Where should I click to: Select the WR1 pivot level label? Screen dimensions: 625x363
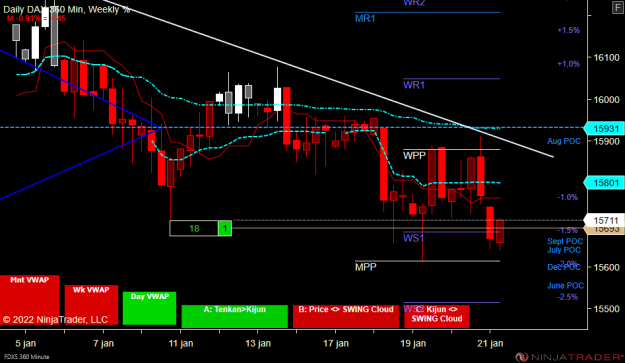click(x=414, y=85)
